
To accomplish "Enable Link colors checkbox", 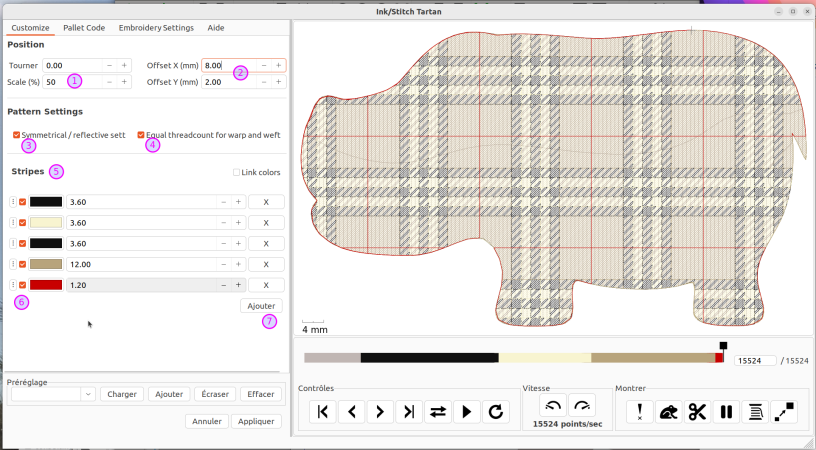I will pos(236,172).
